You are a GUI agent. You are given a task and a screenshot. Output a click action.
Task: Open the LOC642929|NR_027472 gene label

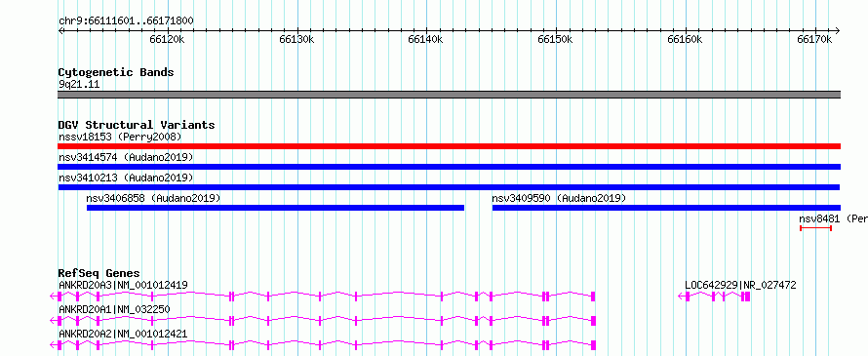click(740, 285)
